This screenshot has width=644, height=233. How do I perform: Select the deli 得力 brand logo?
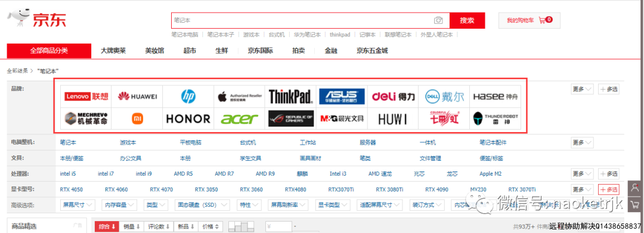pyautogui.click(x=393, y=97)
